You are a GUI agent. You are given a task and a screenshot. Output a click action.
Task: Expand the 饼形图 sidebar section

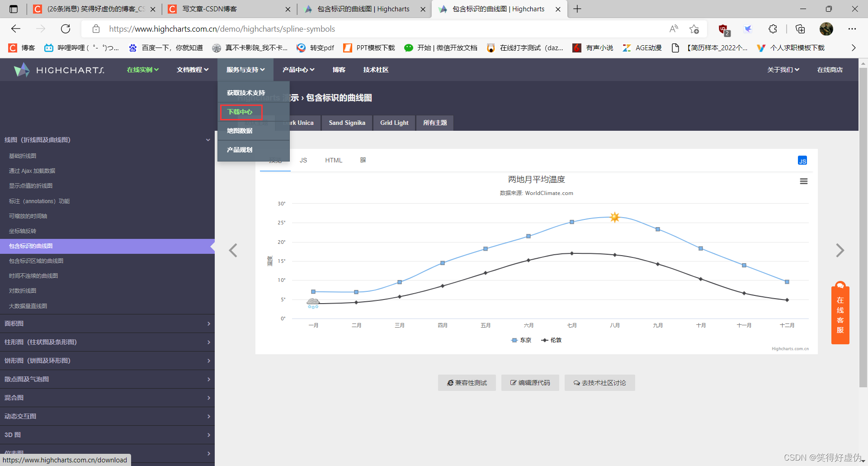pyautogui.click(x=107, y=361)
